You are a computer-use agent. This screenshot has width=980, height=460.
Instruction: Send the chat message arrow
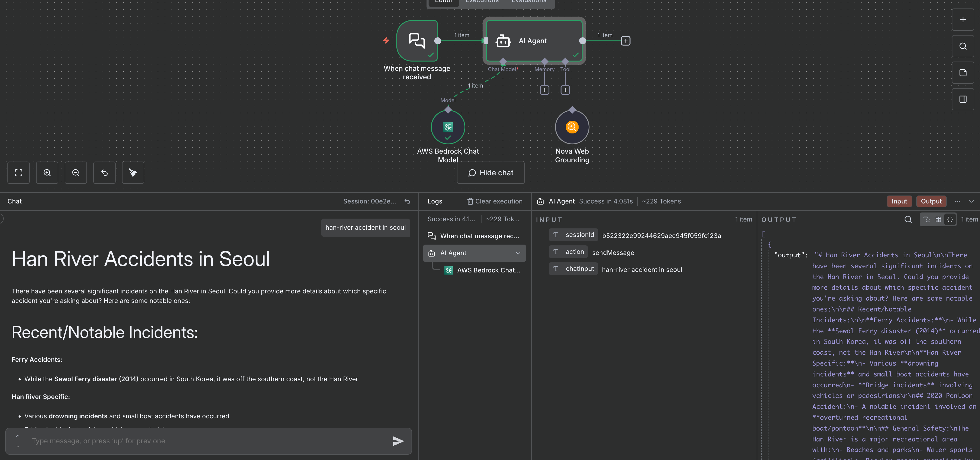coord(398,441)
